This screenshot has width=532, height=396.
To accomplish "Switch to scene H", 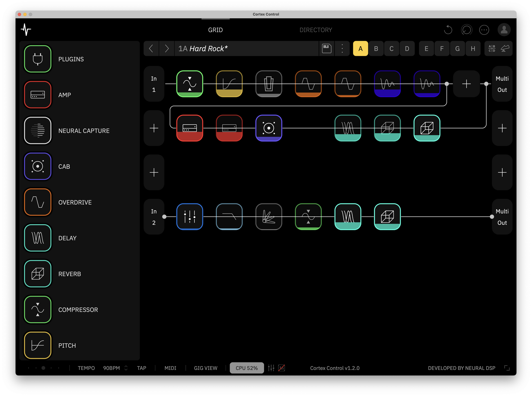I will tap(473, 49).
